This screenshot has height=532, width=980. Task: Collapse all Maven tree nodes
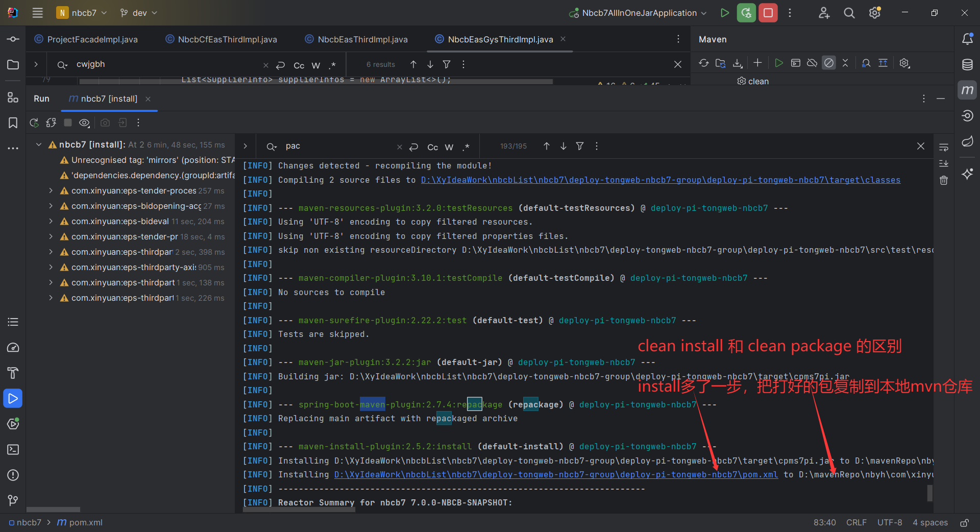[x=845, y=63]
